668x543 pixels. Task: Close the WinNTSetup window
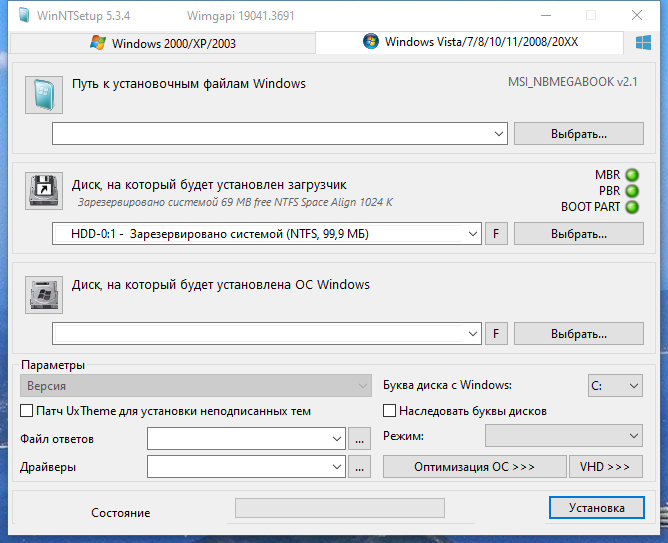(637, 16)
